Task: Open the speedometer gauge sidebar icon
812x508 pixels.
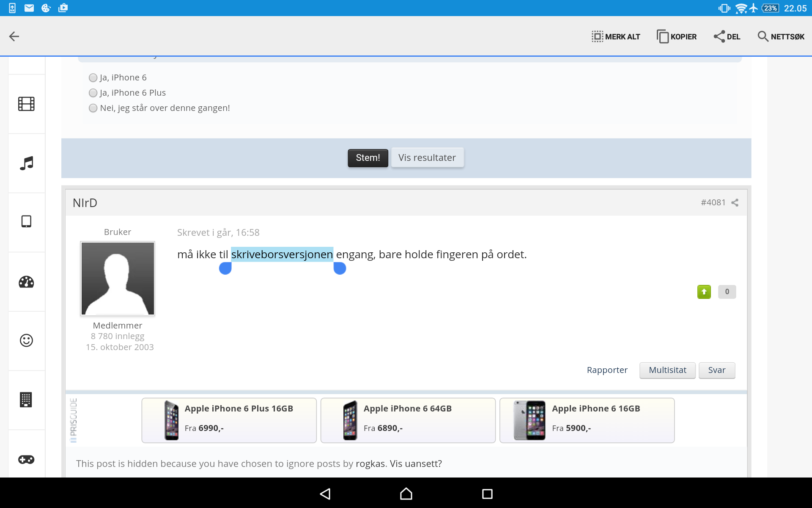Action: [x=26, y=282]
